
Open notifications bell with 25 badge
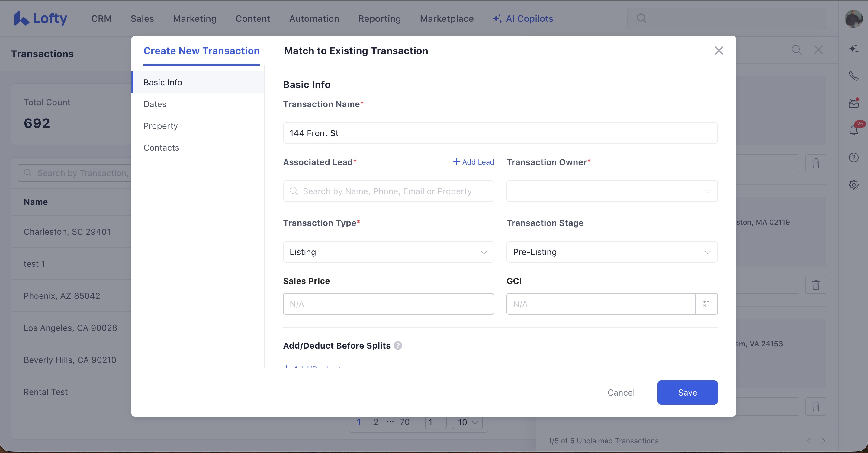(853, 130)
